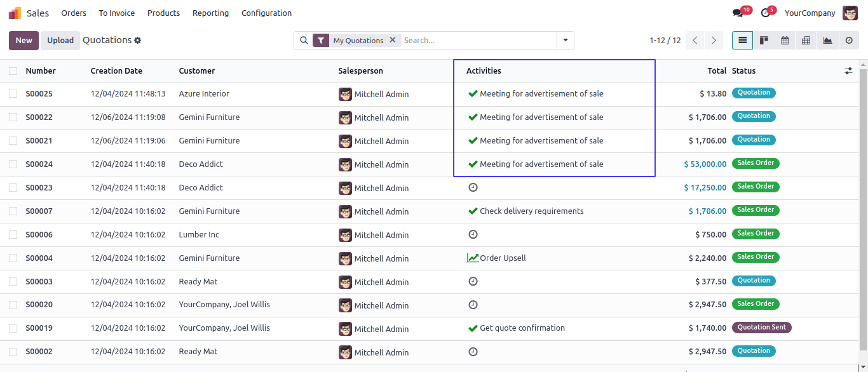Image resolution: width=868 pixels, height=372 pixels.
Task: Open optional columns adjust icon
Action: coord(848,71)
